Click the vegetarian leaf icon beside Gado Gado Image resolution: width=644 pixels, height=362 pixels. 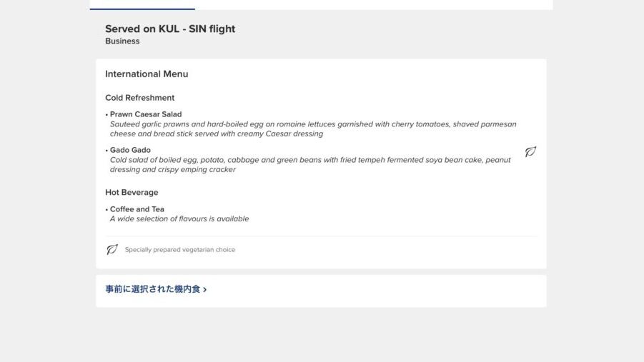[x=530, y=152]
